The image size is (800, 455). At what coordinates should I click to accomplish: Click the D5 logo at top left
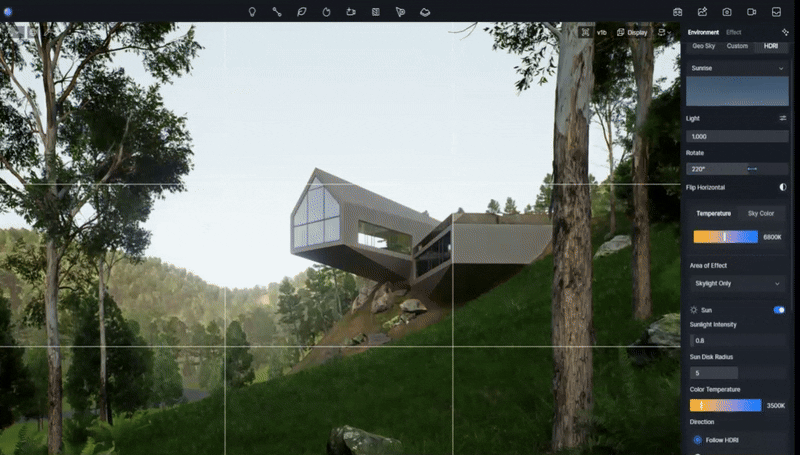tap(8, 12)
